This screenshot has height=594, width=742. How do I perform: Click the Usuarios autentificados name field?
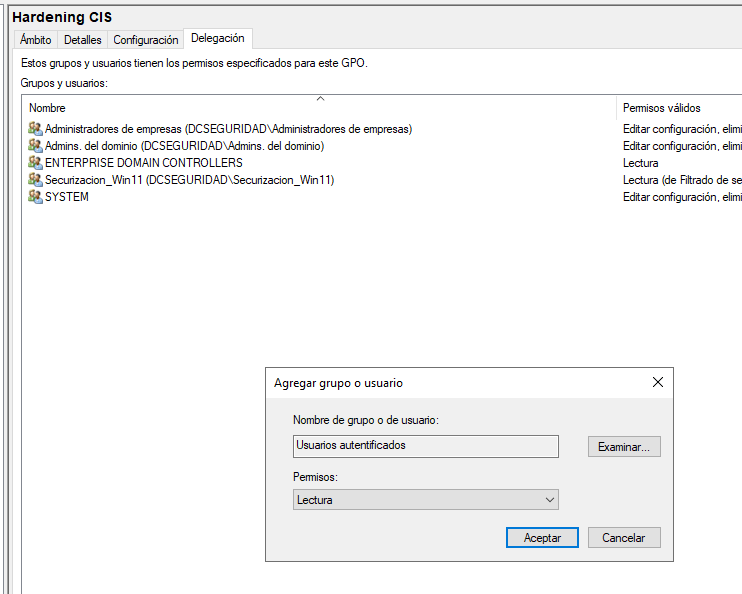point(425,446)
